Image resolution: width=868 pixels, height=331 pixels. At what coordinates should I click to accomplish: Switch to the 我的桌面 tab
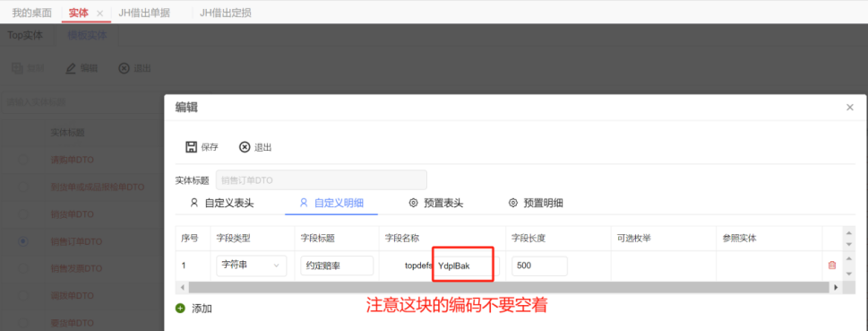point(32,13)
